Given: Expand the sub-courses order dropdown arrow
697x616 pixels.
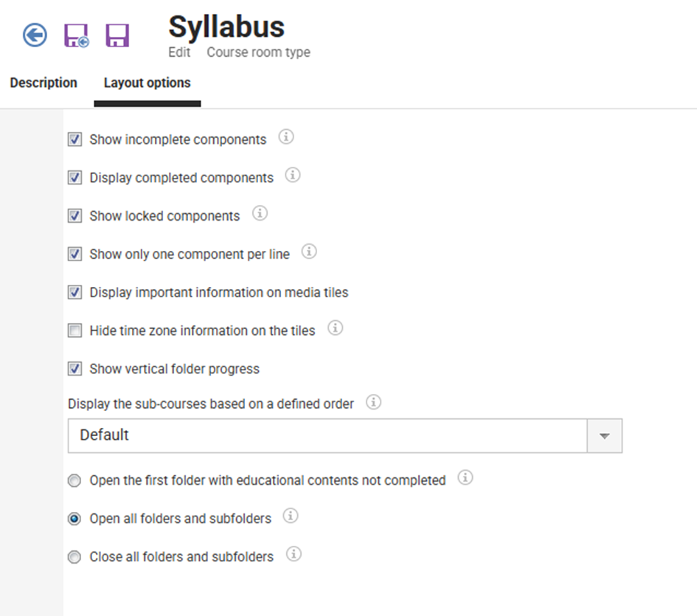Looking at the screenshot, I should [x=604, y=435].
